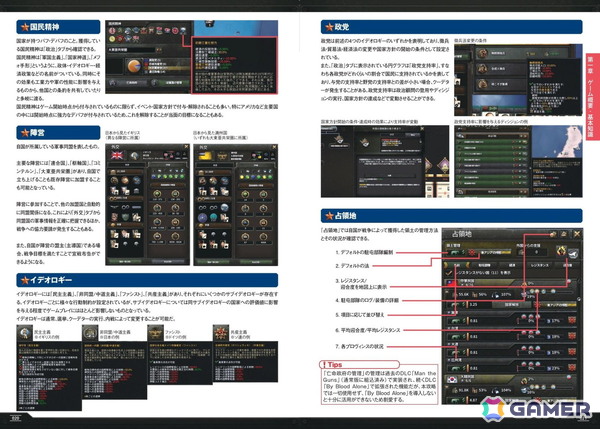This screenshot has height=429, width=600.
Task: Click the Union Jack flag in the diplomacy panel
Action: [117, 155]
